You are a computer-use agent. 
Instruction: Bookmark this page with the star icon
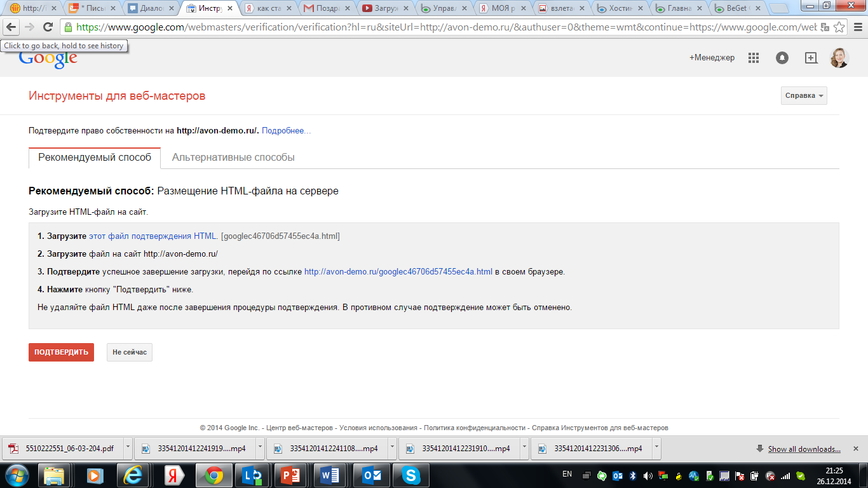pos(839,27)
